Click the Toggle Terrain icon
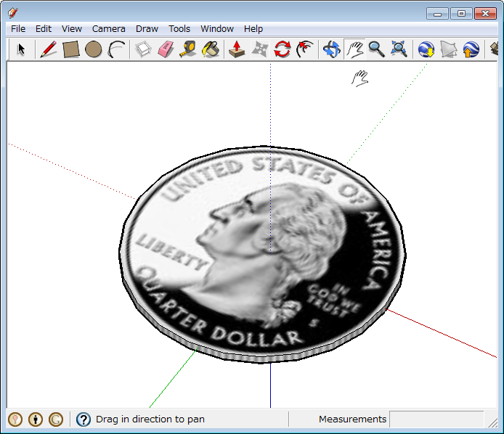 (x=449, y=49)
